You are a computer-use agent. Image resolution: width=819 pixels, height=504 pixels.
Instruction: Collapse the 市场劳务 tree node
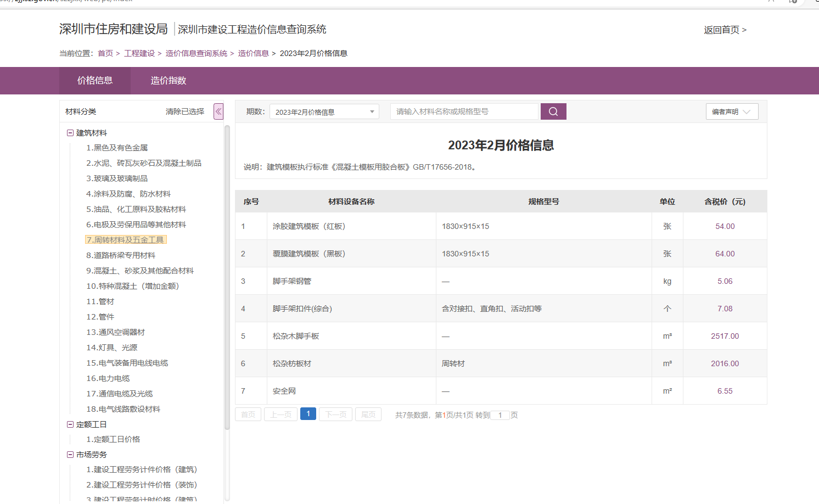pyautogui.click(x=70, y=455)
